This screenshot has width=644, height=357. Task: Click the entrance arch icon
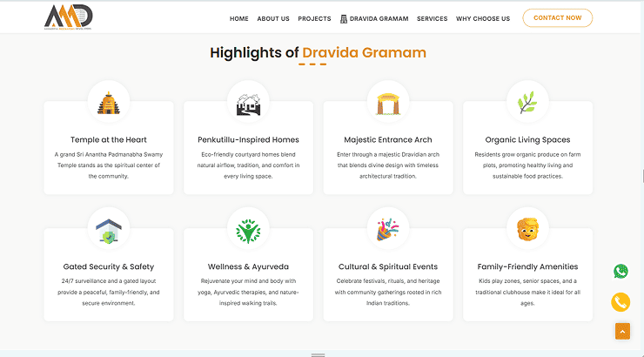click(388, 103)
